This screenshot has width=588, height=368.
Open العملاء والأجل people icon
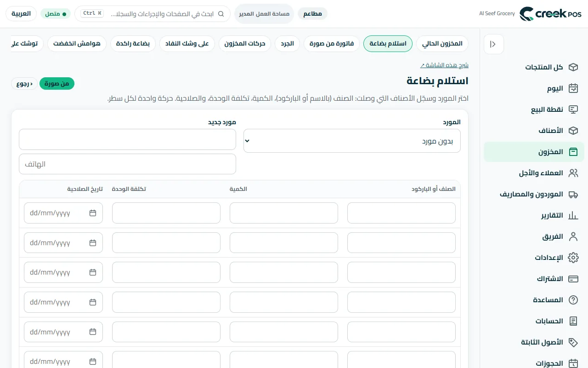pos(573,173)
